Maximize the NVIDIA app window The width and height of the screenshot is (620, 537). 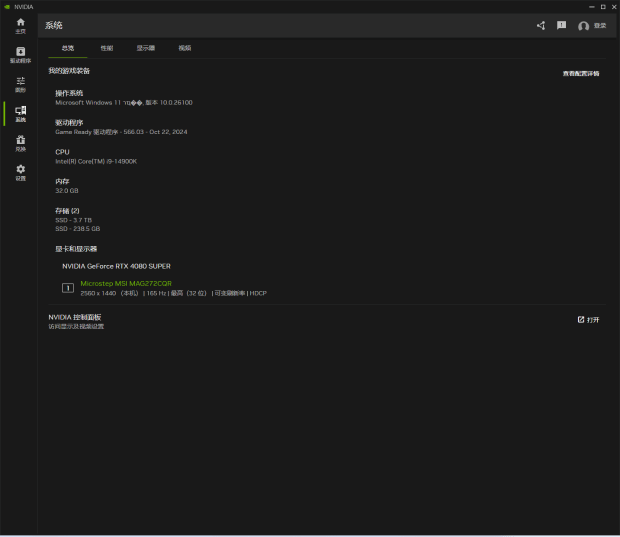click(x=603, y=7)
